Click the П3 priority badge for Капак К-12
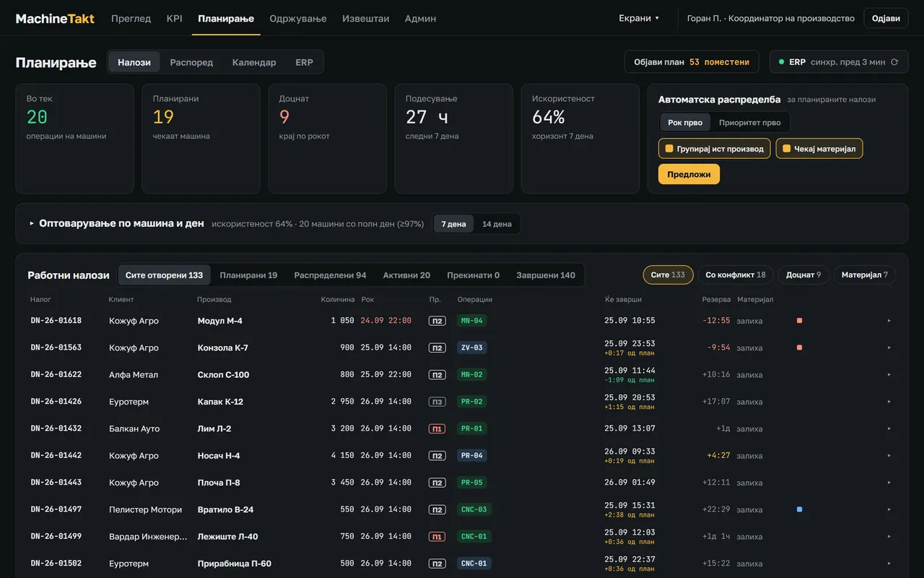 point(437,402)
